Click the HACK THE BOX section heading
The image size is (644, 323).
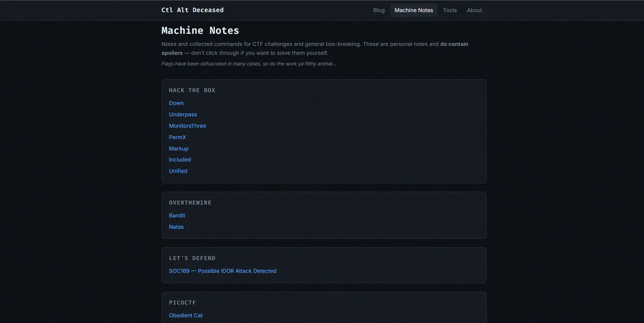[192, 90]
